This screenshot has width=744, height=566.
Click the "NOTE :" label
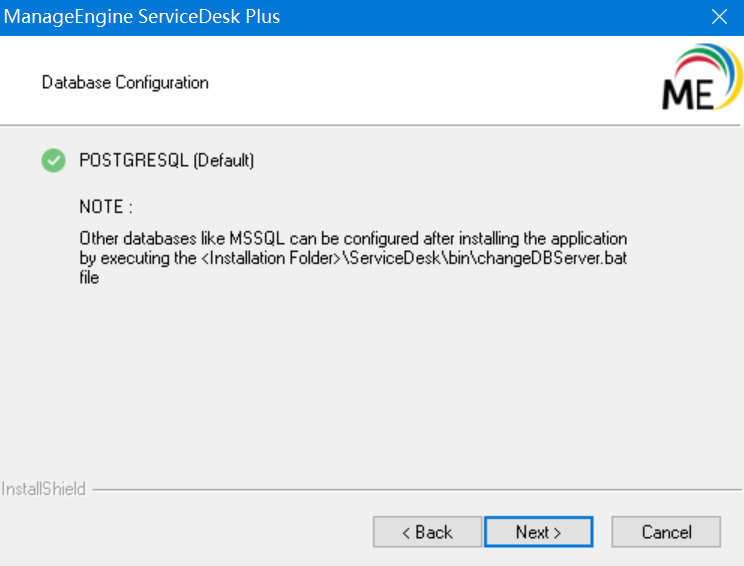tap(105, 207)
